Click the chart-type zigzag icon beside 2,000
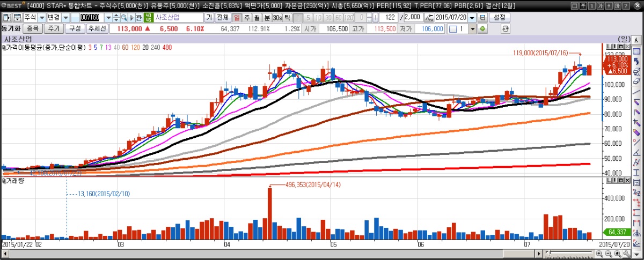Viewport: 644px width, 260px height. (x=429, y=17)
